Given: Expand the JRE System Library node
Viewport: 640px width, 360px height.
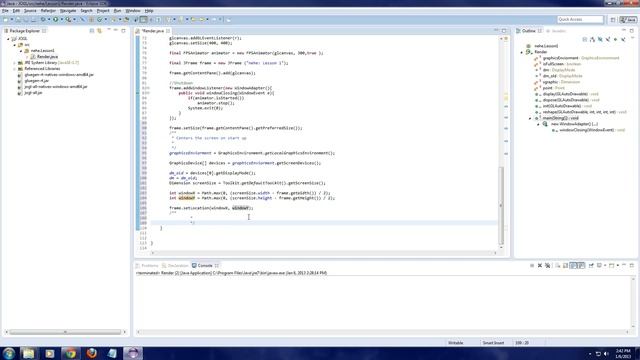Looking at the screenshot, I should pos(15,63).
